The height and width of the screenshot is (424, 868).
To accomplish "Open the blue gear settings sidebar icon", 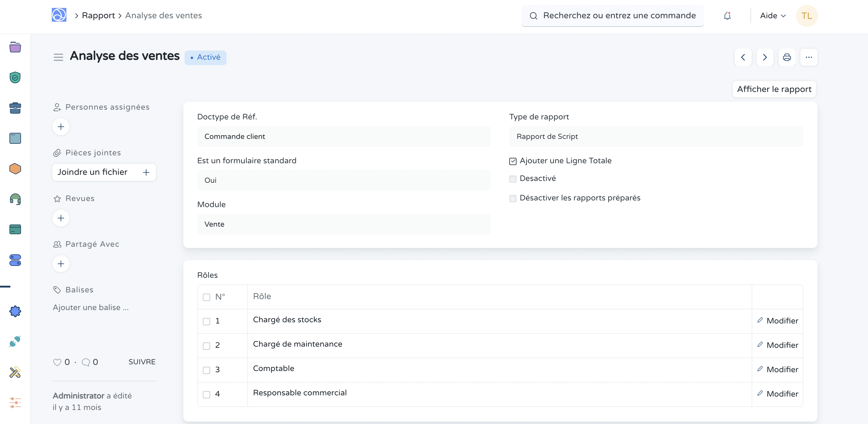I will pyautogui.click(x=15, y=311).
